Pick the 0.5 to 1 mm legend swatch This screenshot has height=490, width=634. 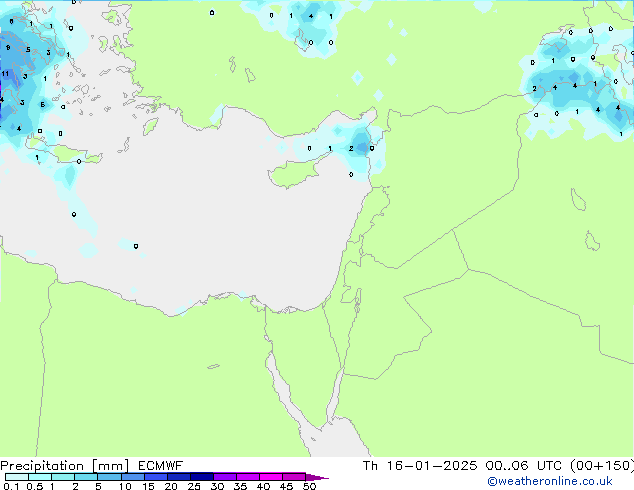40,477
